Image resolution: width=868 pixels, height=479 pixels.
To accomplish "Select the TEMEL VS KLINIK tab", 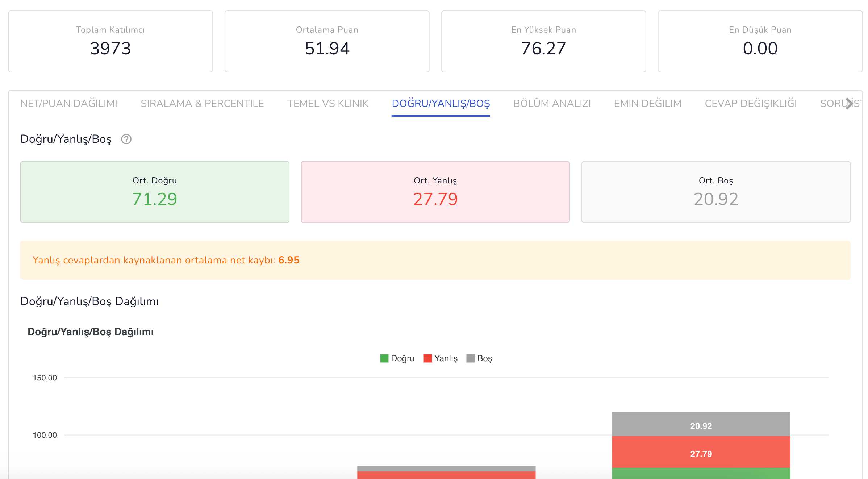I will coord(327,104).
